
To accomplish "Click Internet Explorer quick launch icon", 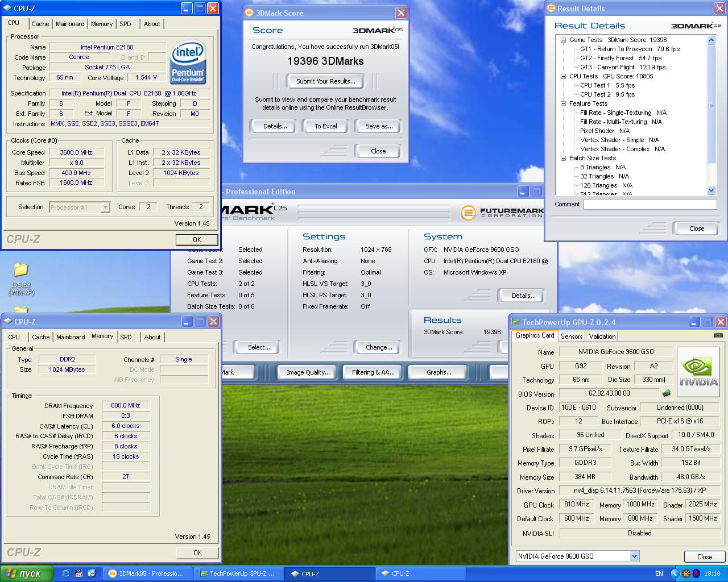I will 66,573.
